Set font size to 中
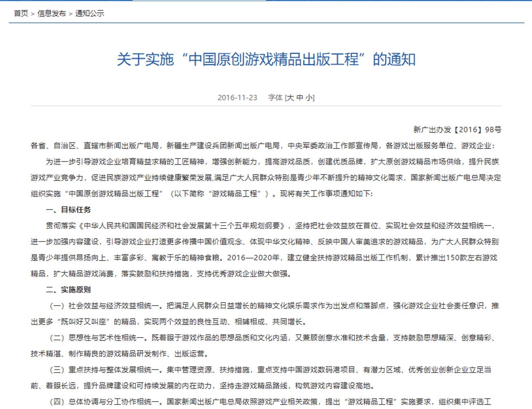Image resolution: width=532 pixels, height=409 pixels. [300, 98]
